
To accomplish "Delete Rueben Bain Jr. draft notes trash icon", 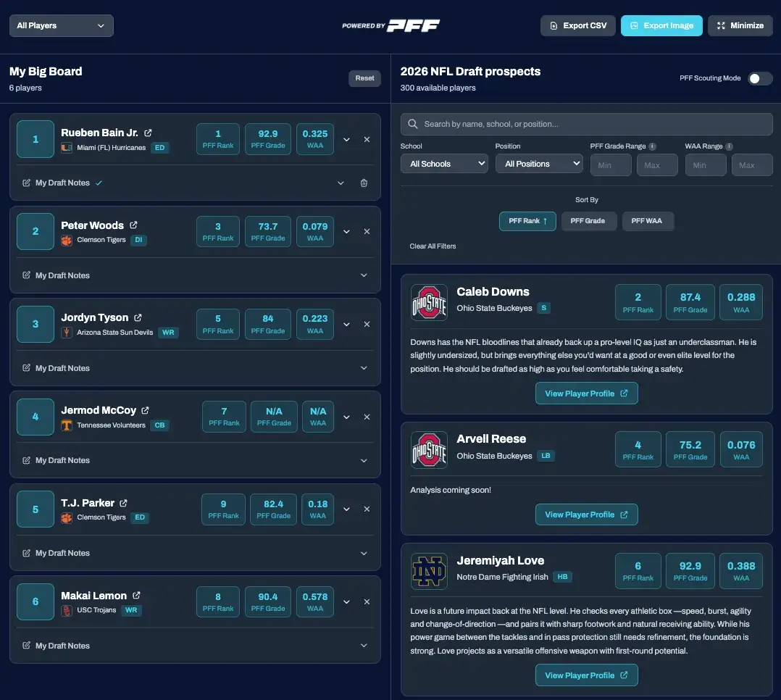I will coord(364,183).
